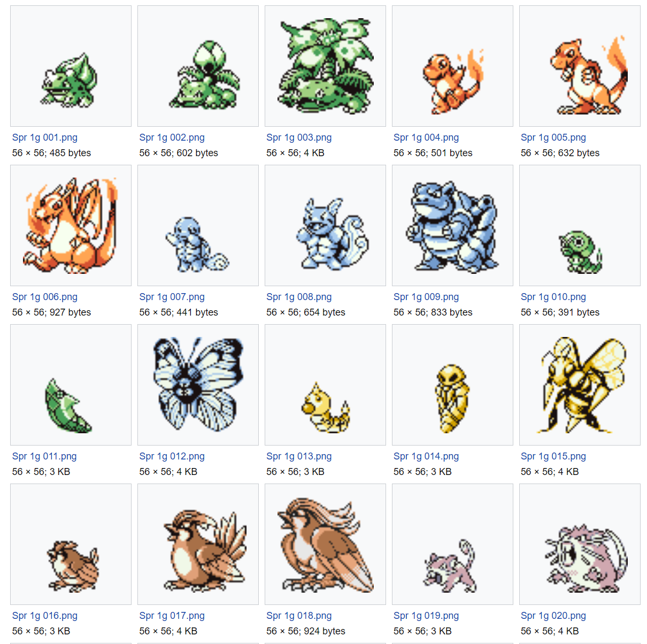Click the green Metapod sprite thumbnail

pos(71,385)
